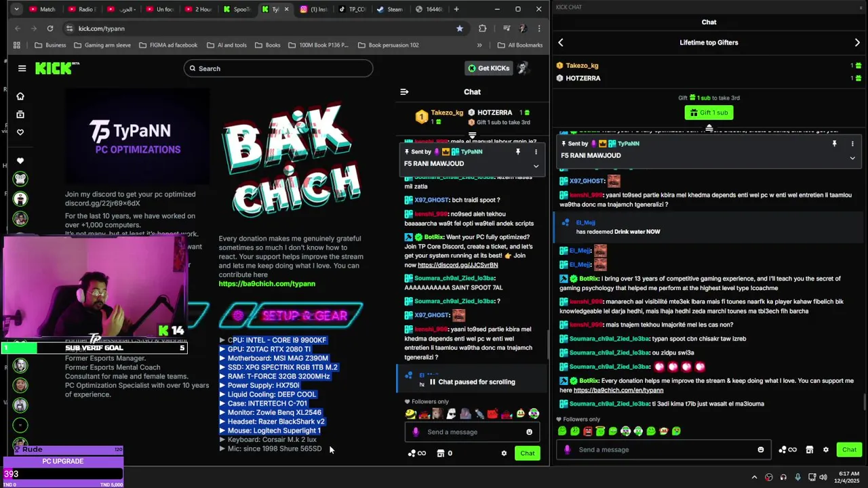
Task: Show more bookmarks overflow chevron
Action: (479, 45)
